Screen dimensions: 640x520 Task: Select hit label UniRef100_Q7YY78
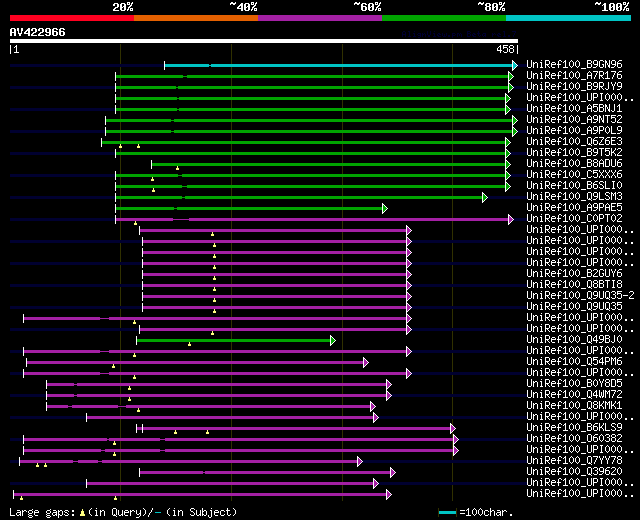(x=574, y=461)
